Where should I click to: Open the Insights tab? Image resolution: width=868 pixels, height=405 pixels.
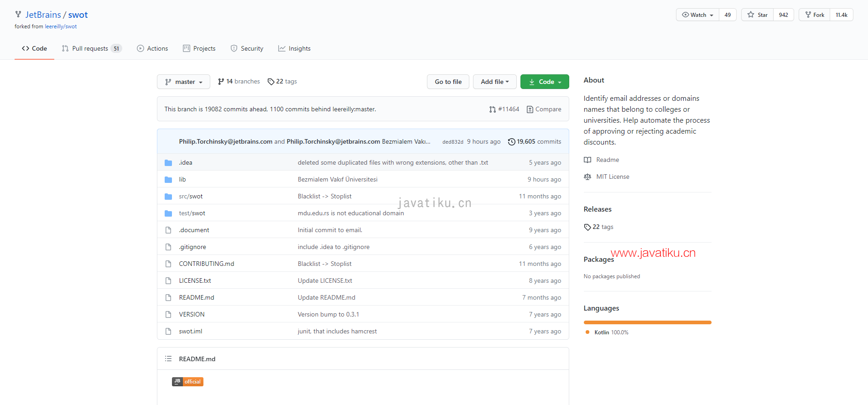[x=294, y=48]
